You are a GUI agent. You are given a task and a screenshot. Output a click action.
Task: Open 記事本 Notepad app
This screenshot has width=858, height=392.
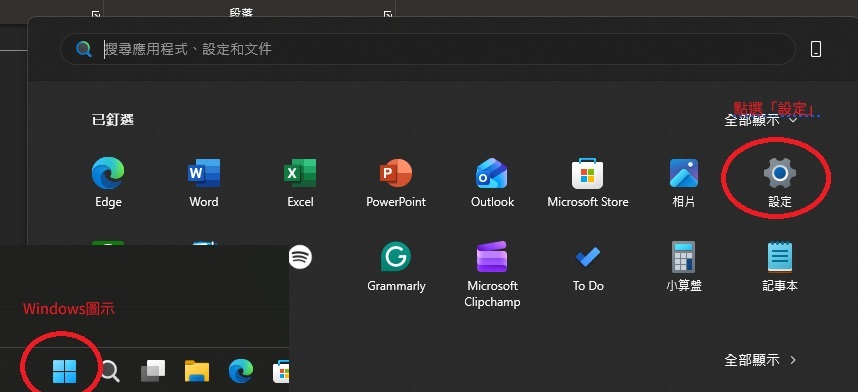coord(780,267)
